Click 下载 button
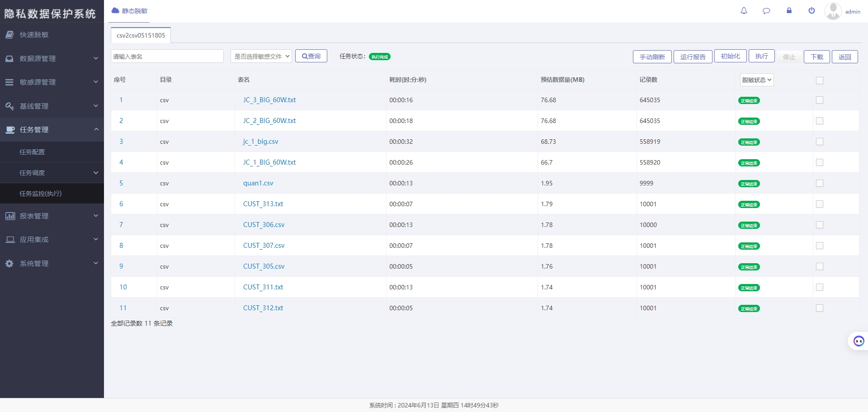 click(x=817, y=57)
